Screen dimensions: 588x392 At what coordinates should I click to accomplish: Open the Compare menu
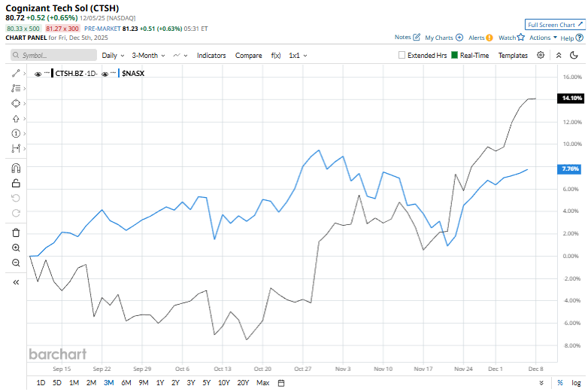[x=249, y=56]
